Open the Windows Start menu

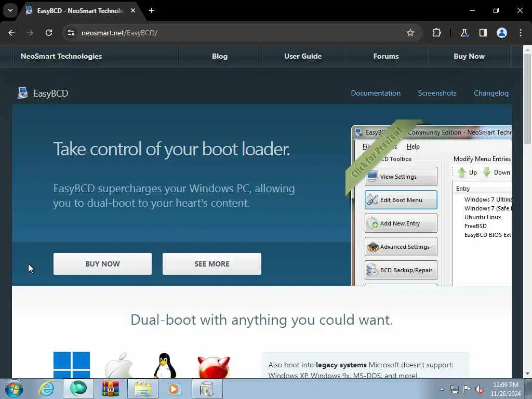pos(14,389)
